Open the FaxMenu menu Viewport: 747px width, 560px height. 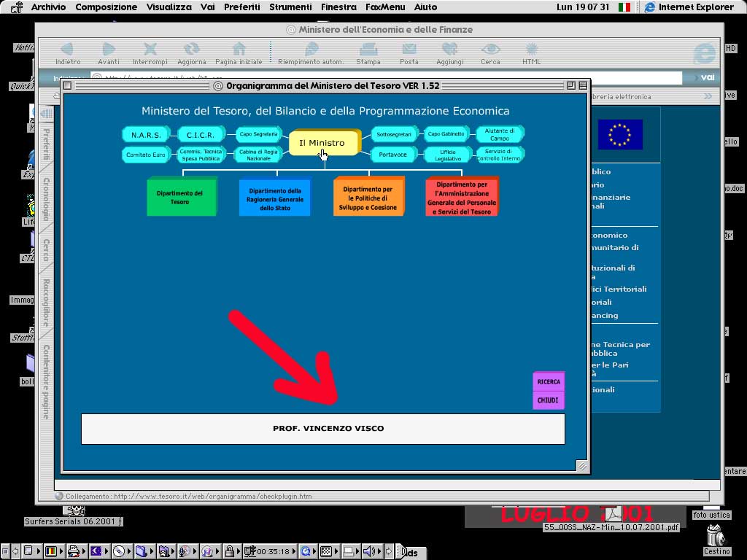pos(385,7)
